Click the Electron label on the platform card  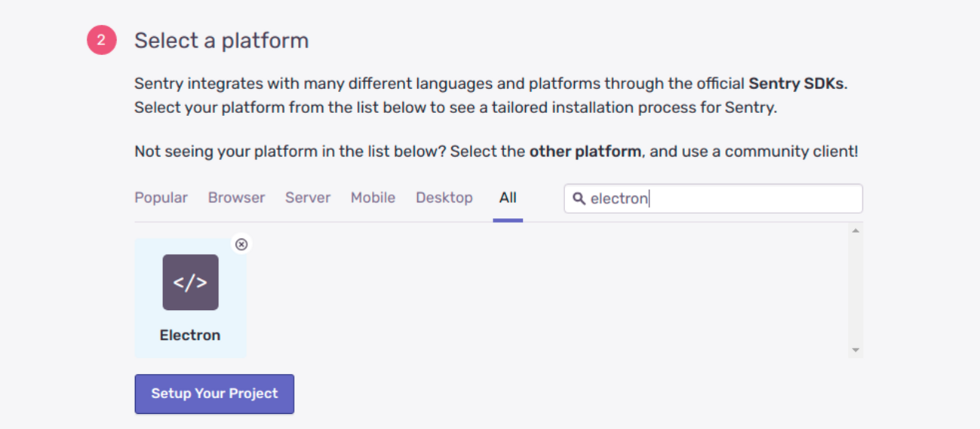(190, 336)
